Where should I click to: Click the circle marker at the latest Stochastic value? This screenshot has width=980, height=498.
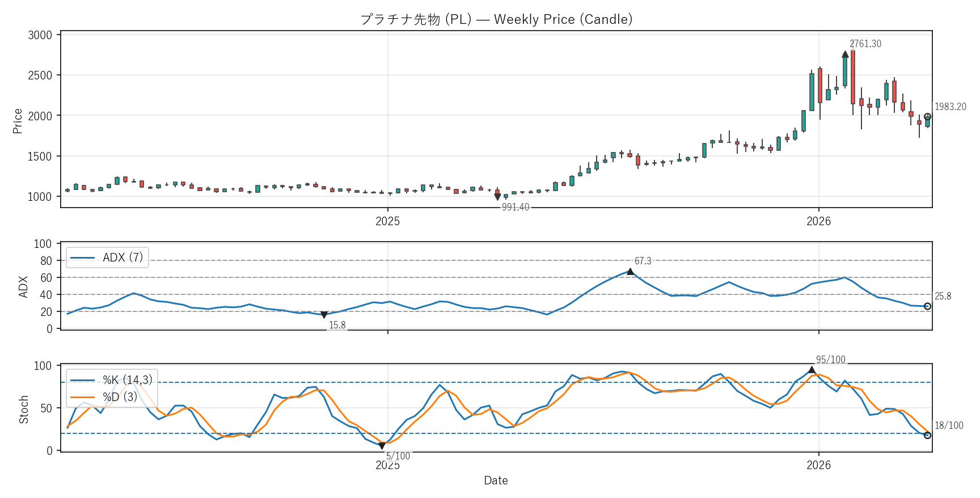(x=927, y=435)
